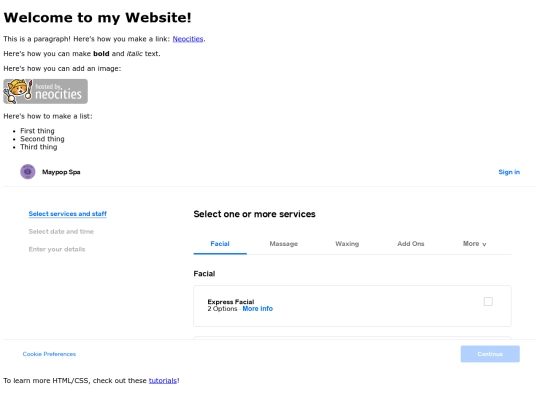Click 'Welcome to my Website!' heading
The width and height of the screenshot is (540, 405).
coord(97,18)
